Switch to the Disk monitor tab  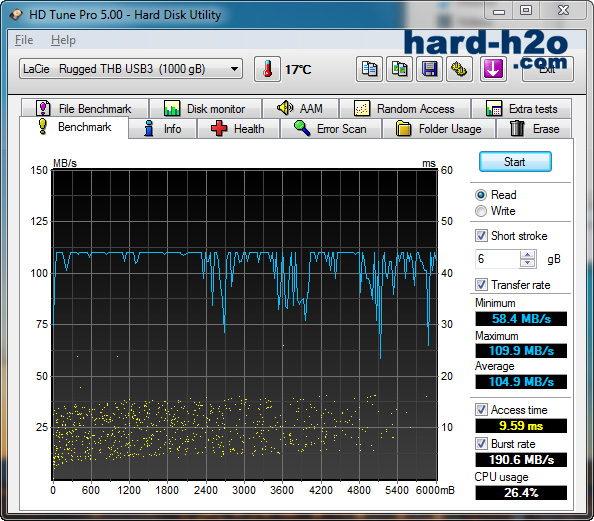(x=205, y=108)
